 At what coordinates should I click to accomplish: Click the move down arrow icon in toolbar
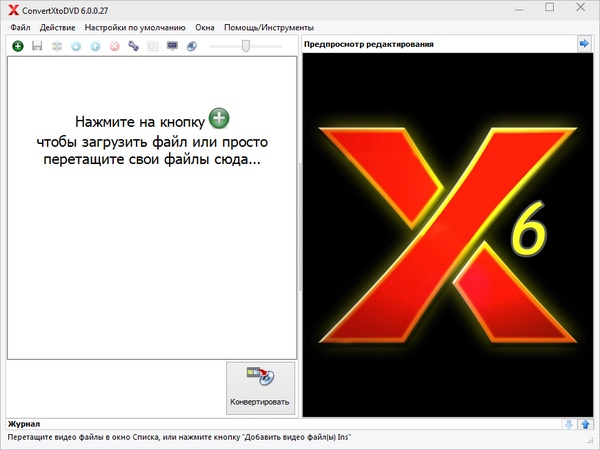click(x=75, y=46)
